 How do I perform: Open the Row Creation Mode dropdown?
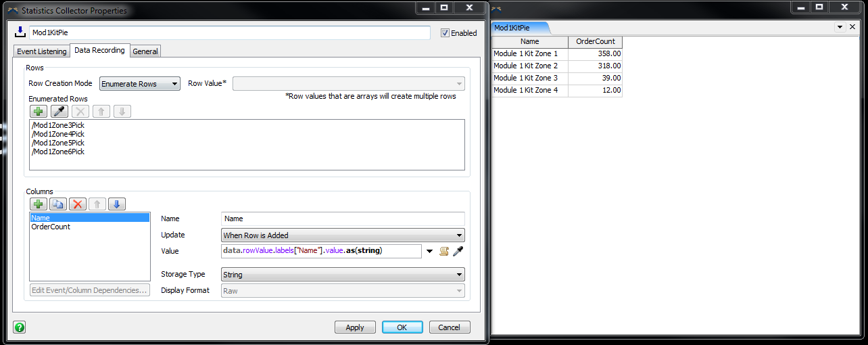[140, 84]
